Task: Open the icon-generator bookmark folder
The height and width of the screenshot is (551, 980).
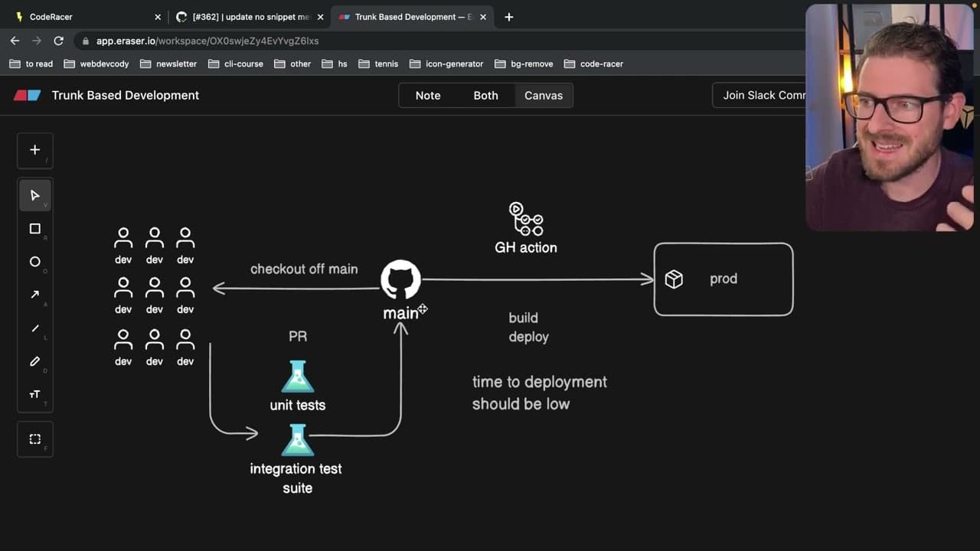Action: coord(446,64)
